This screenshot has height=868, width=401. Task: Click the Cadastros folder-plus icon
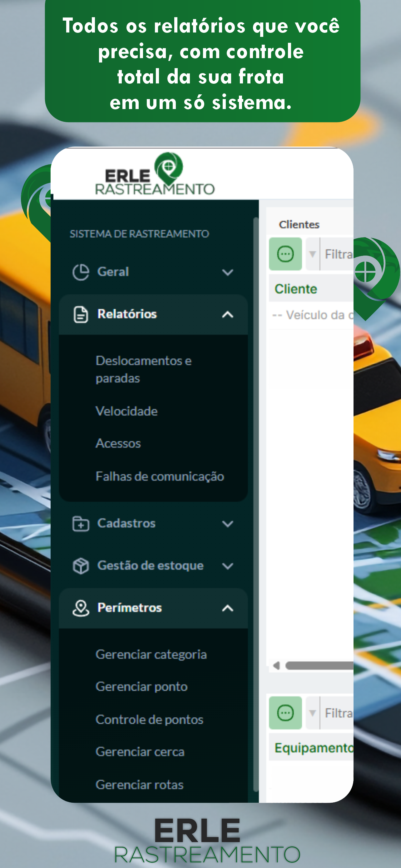coord(81,524)
